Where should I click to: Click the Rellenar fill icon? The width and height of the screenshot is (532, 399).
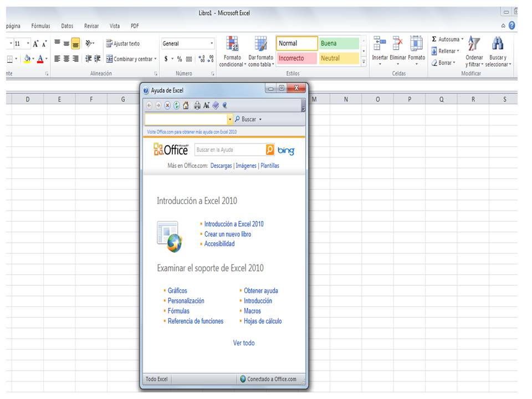[433, 50]
